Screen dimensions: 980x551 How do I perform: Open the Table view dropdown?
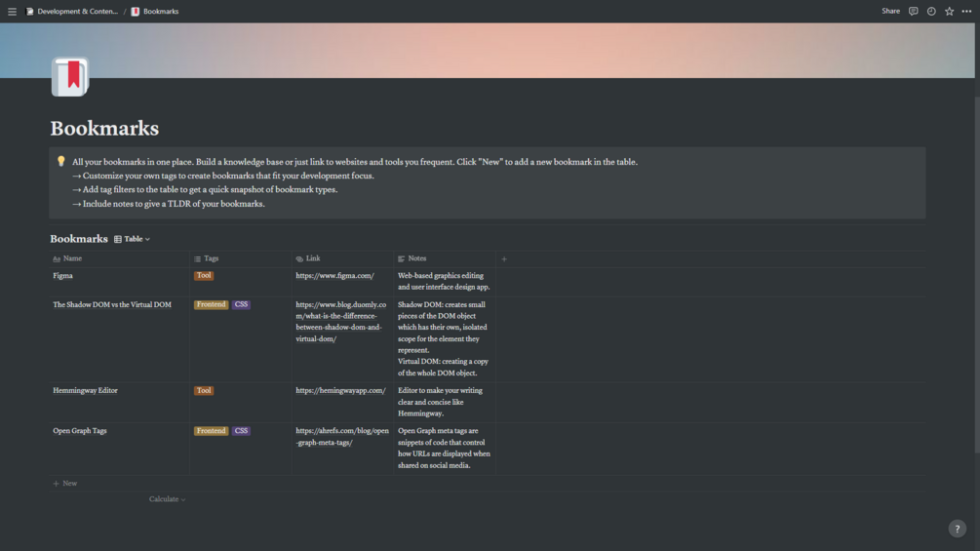coord(133,239)
